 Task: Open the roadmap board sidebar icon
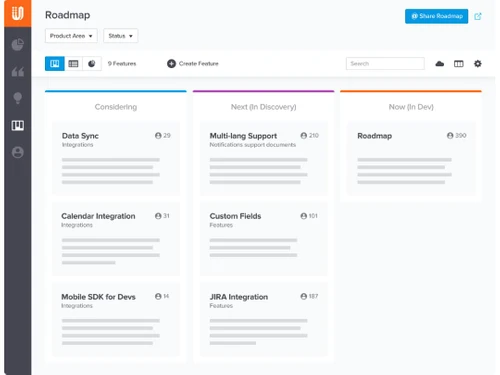[18, 126]
